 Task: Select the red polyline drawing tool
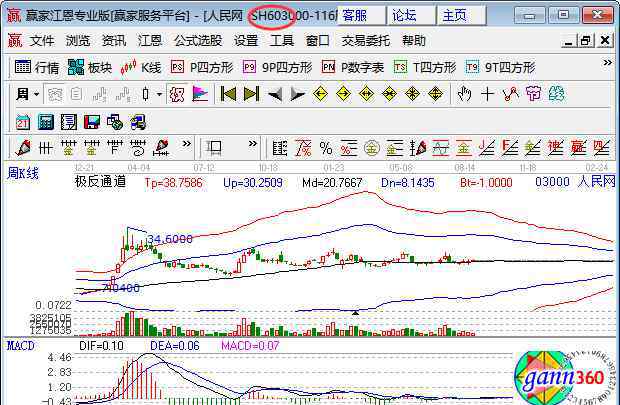pos(510,94)
